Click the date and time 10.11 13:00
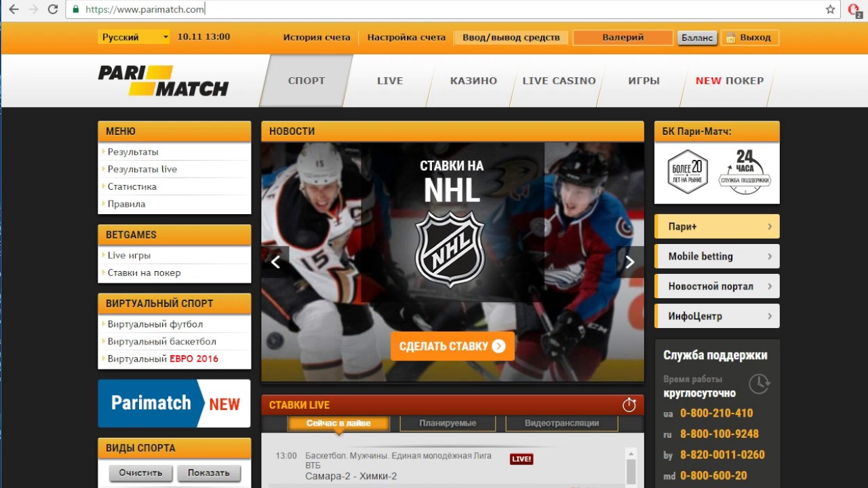Viewport: 868px width, 488px height. 203,37
